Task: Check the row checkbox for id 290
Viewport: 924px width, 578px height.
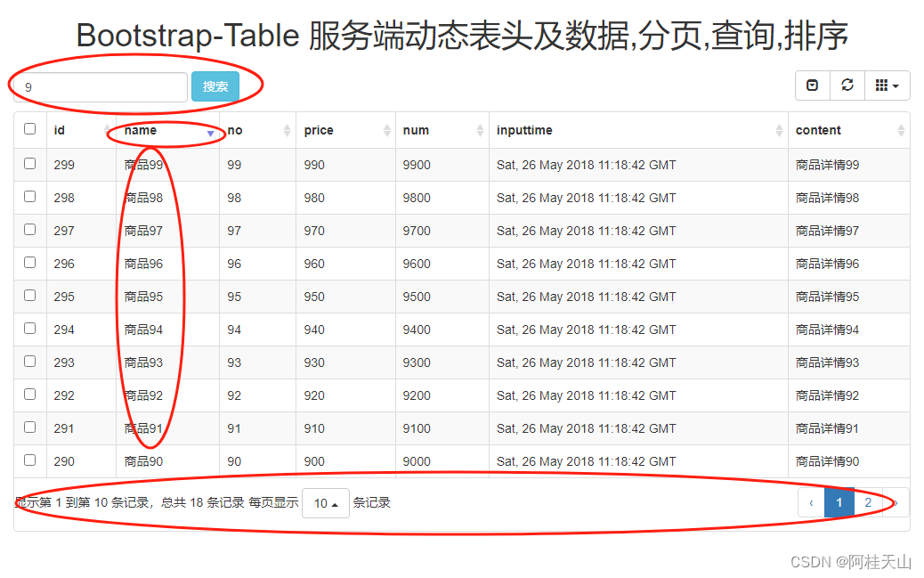Action: click(x=29, y=460)
